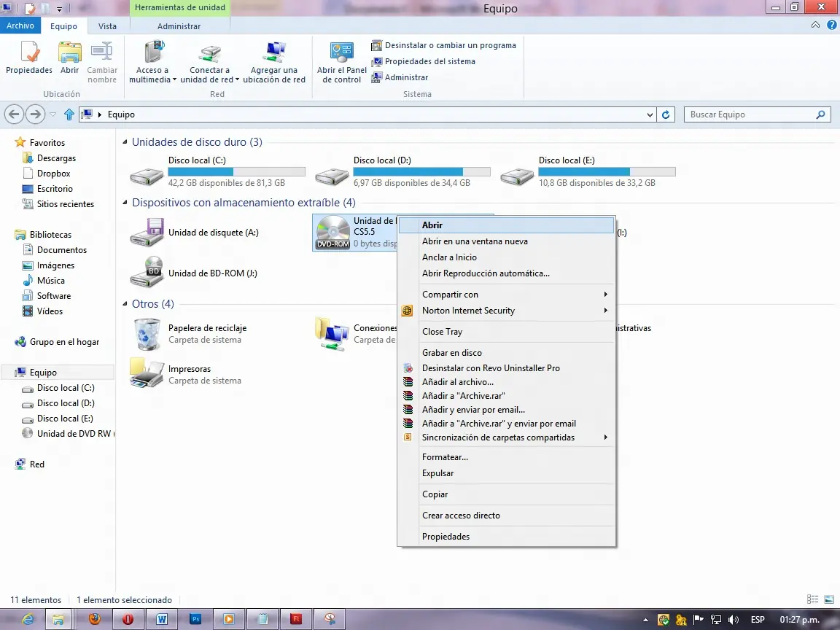Choose Crear acceso directo
Image resolution: width=840 pixels, height=630 pixels.
[x=506, y=516]
